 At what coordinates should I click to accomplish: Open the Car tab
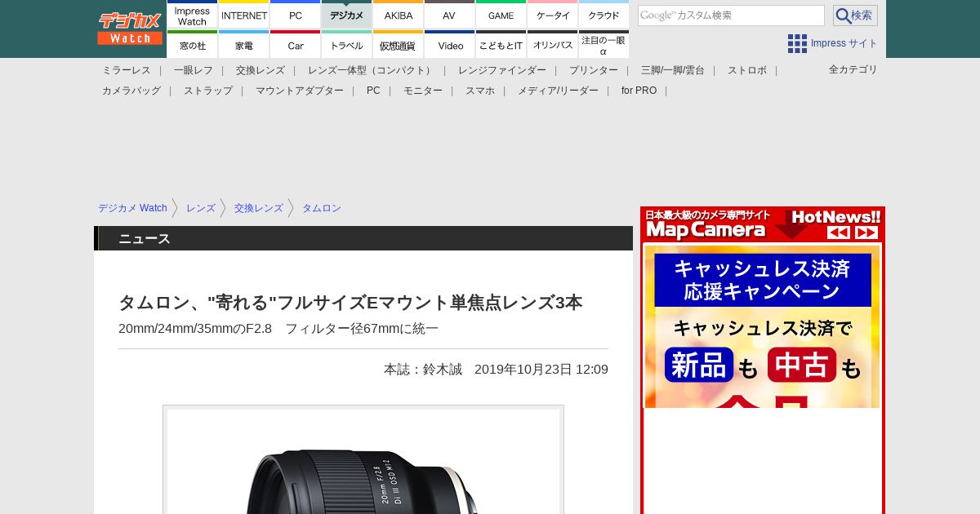[x=296, y=45]
